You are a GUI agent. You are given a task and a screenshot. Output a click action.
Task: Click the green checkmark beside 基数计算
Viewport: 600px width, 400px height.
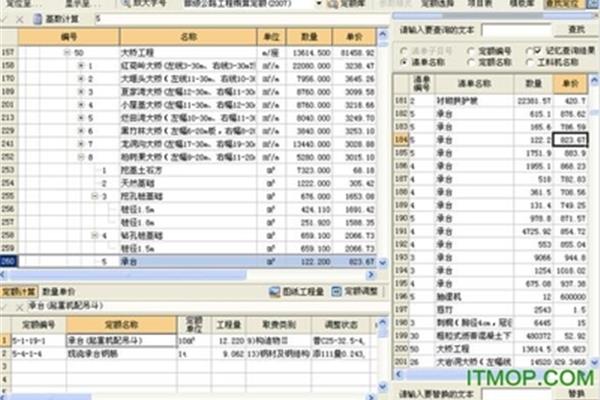4,19
